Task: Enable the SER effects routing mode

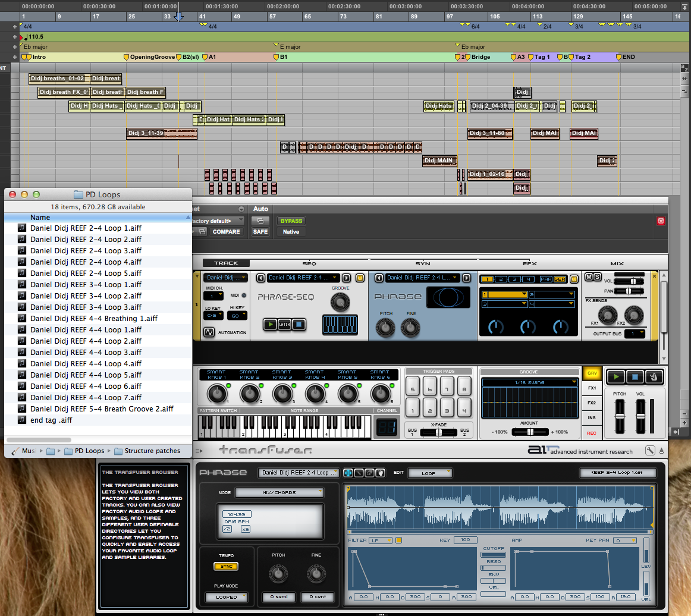Action: pyautogui.click(x=560, y=279)
